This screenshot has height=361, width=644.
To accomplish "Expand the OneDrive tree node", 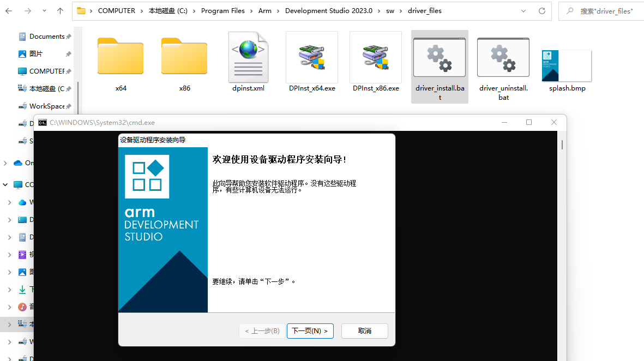I will [x=5, y=163].
